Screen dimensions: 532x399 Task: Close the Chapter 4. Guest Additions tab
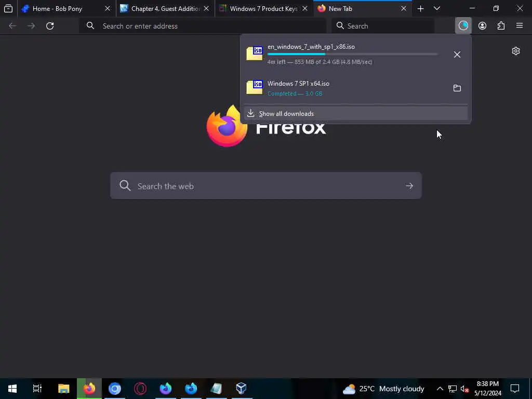[206, 8]
